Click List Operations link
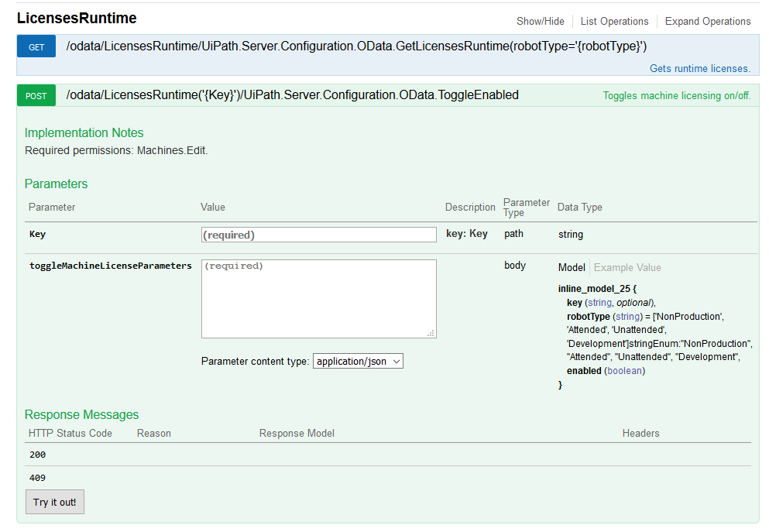 point(614,21)
